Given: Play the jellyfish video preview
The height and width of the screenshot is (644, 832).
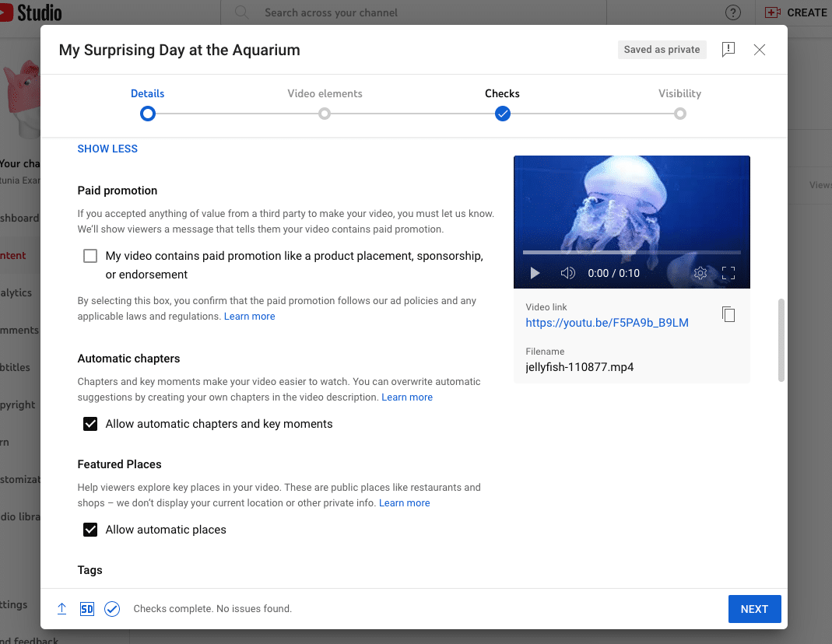Looking at the screenshot, I should coord(534,273).
